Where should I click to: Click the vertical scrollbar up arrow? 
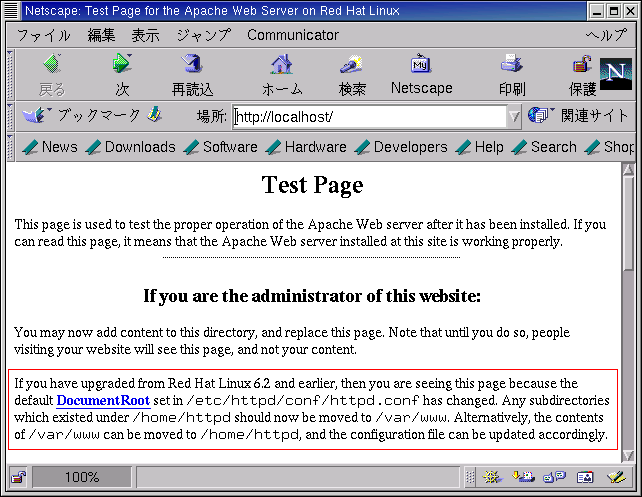(x=628, y=169)
